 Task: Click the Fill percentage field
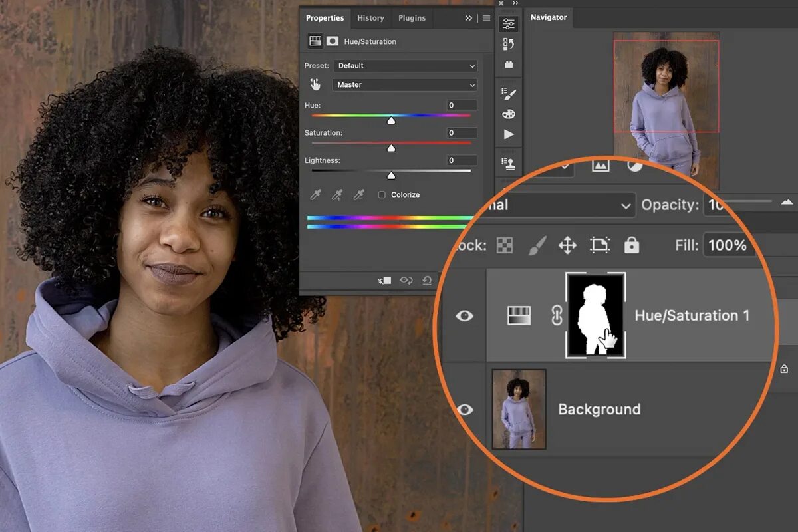point(730,245)
